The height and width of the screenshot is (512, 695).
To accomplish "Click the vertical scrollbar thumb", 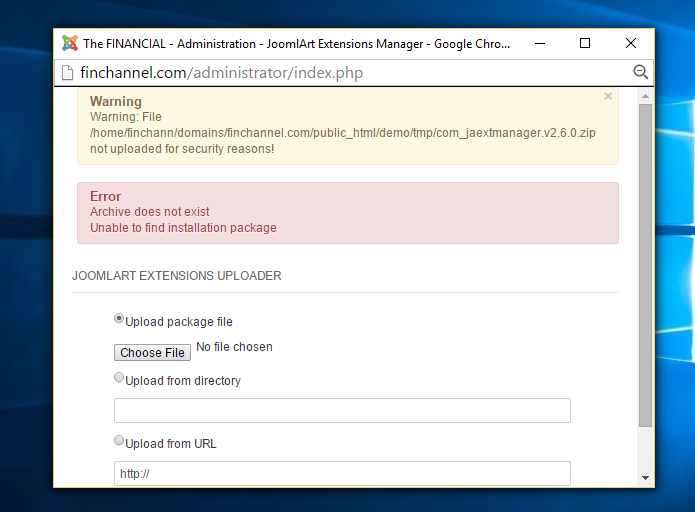I will point(645,266).
